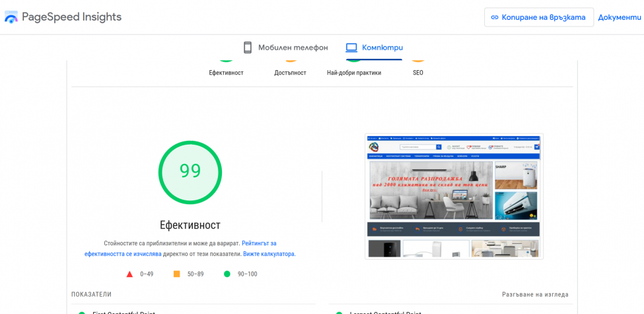Image resolution: width=644 pixels, height=314 pixels.
Task: Click the mobile phone icon
Action: (x=247, y=48)
